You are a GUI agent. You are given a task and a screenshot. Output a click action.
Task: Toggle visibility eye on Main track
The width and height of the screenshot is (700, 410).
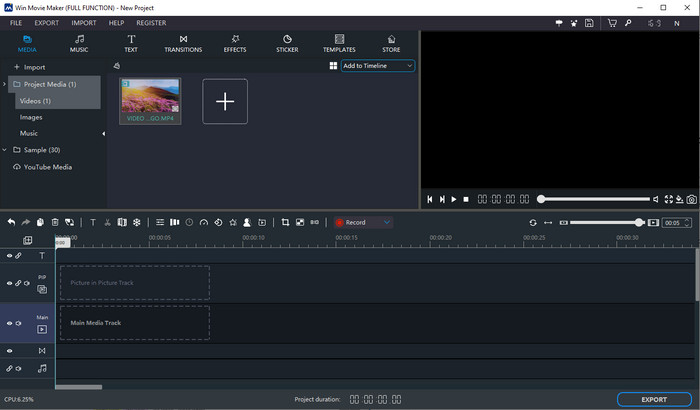pos(9,323)
